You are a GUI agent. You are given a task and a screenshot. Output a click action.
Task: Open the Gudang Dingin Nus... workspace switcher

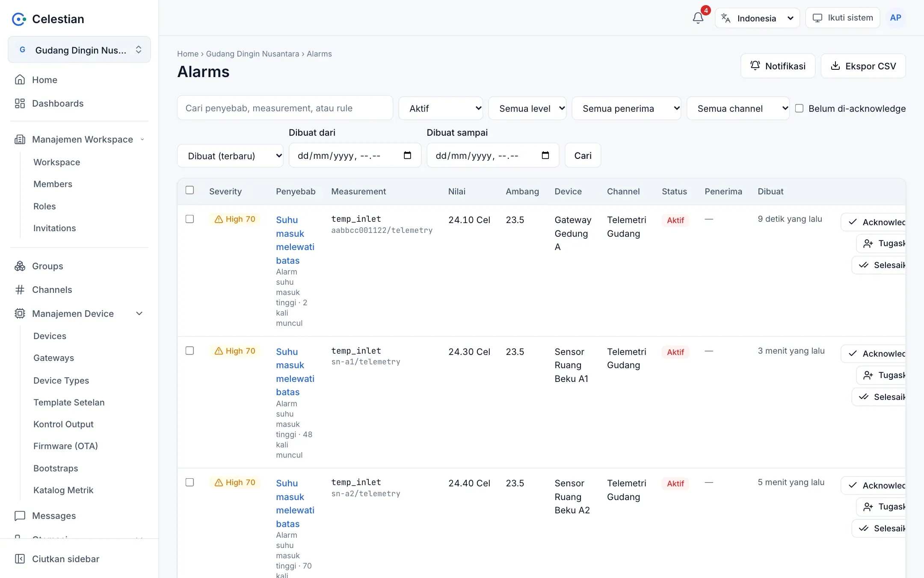click(x=79, y=50)
